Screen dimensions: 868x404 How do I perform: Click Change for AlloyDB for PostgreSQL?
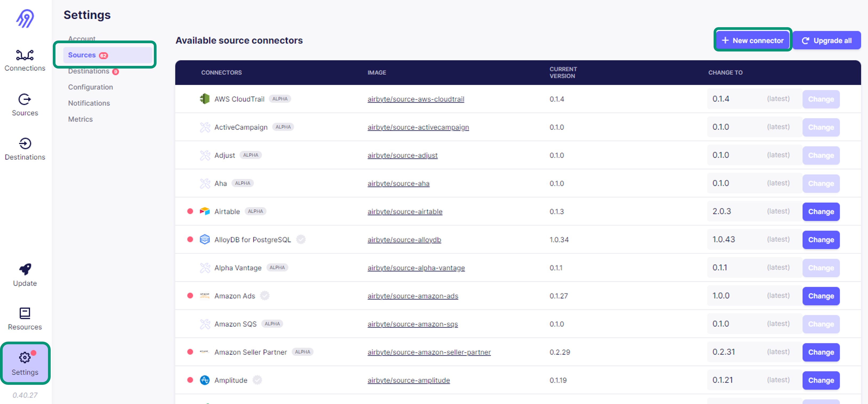click(821, 239)
